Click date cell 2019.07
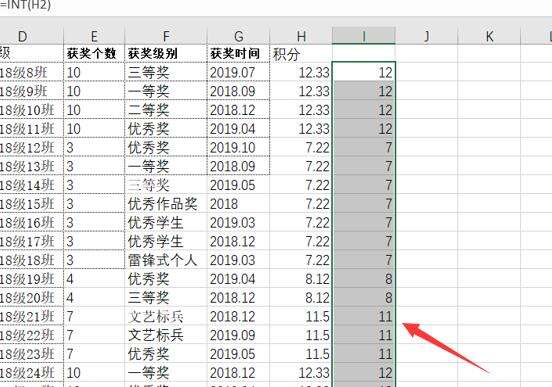The width and height of the screenshot is (552, 387). pyautogui.click(x=239, y=73)
